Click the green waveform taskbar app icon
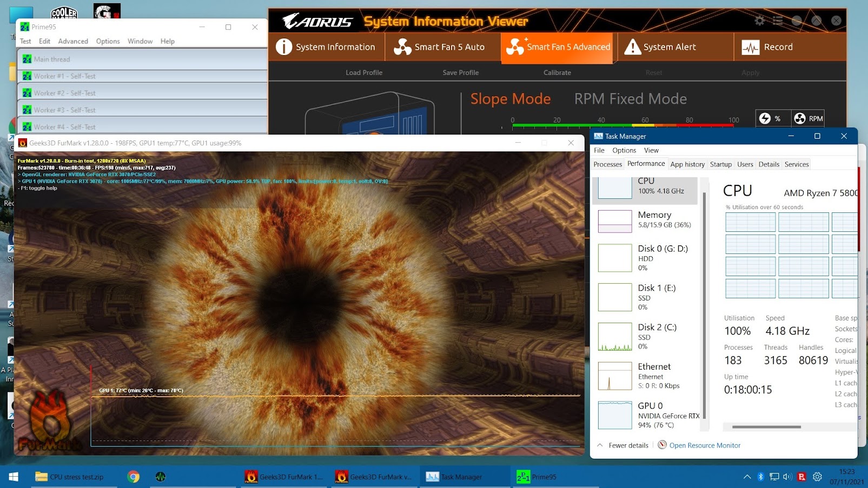This screenshot has height=488, width=868. click(x=161, y=477)
